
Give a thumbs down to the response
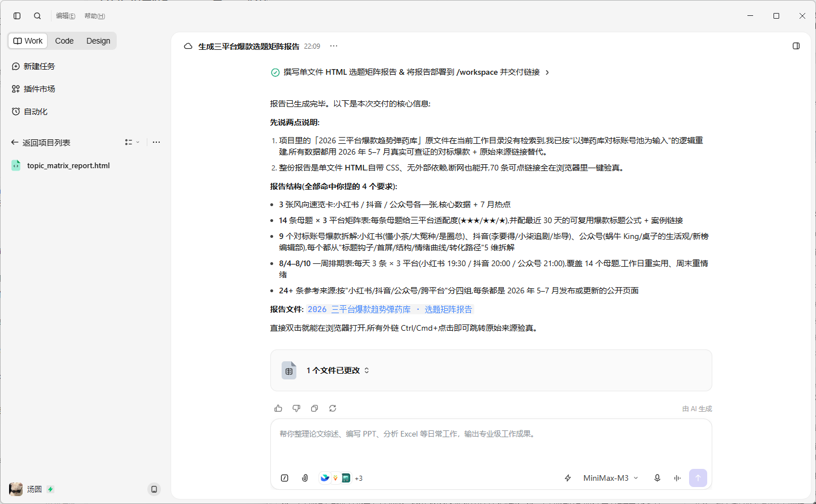point(296,408)
